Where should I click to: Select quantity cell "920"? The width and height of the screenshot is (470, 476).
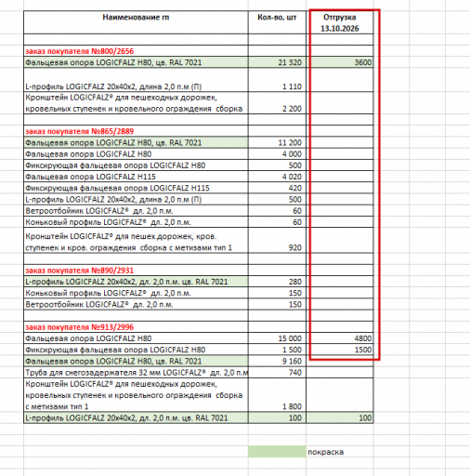coord(277,241)
